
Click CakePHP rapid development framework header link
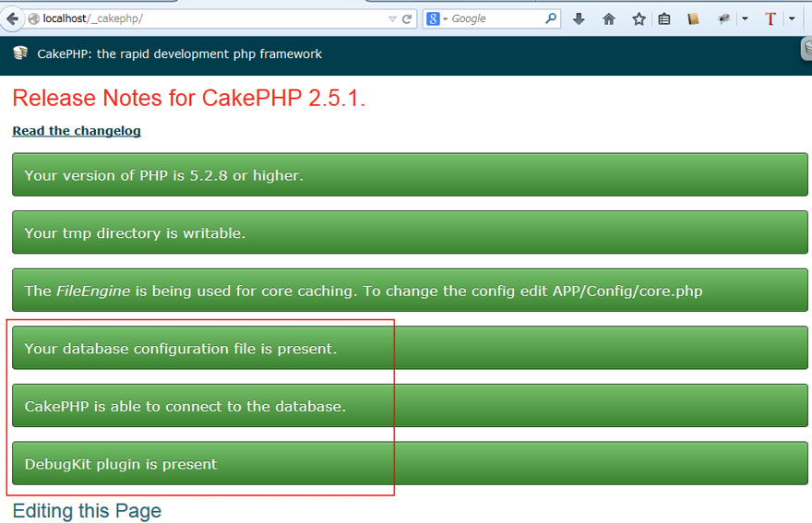pyautogui.click(x=179, y=53)
